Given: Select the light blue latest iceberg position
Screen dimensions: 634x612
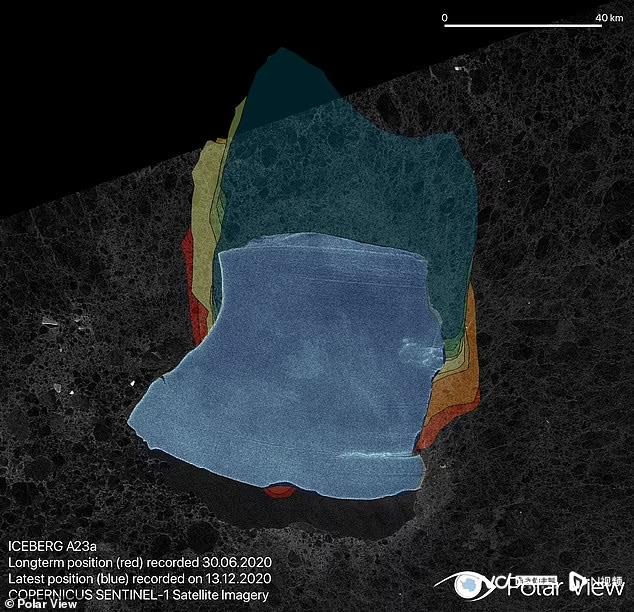Looking at the screenshot, I should pyautogui.click(x=300, y=370).
